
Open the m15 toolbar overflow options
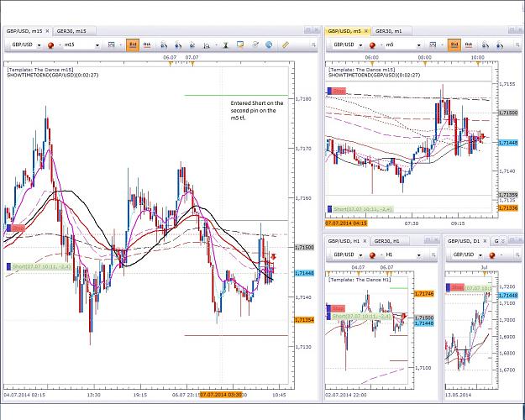point(313,45)
